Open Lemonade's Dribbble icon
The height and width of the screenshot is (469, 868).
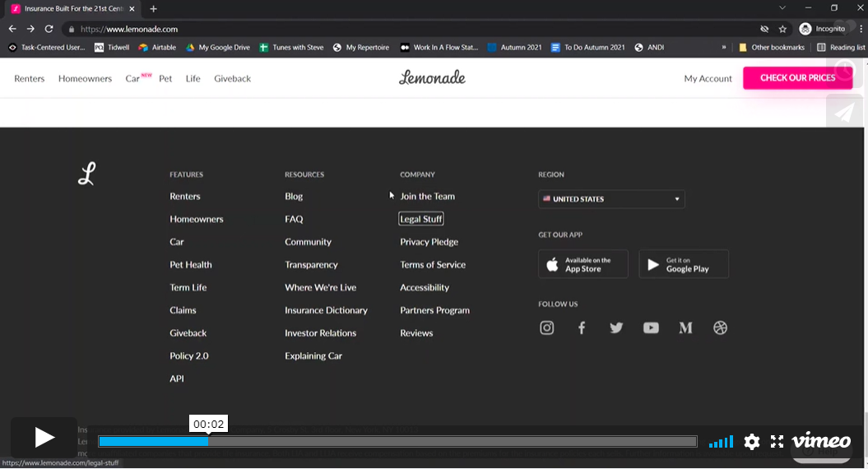pos(720,327)
